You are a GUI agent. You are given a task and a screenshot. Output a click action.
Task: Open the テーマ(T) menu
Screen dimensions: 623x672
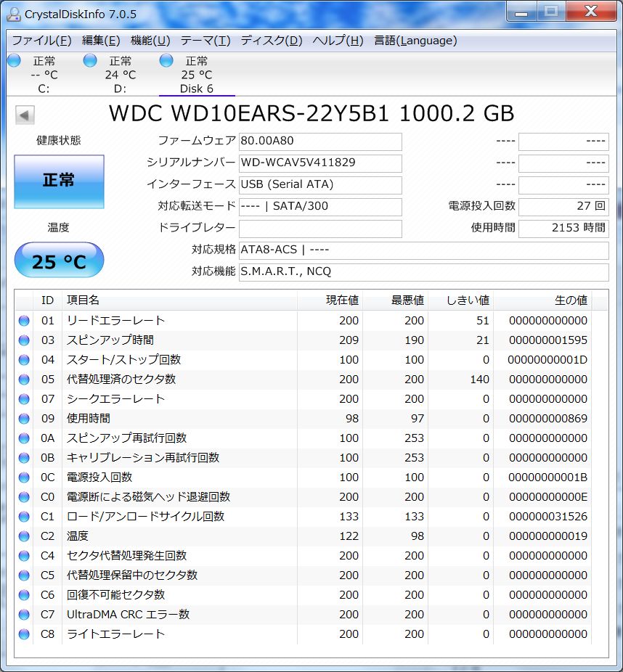(x=205, y=41)
